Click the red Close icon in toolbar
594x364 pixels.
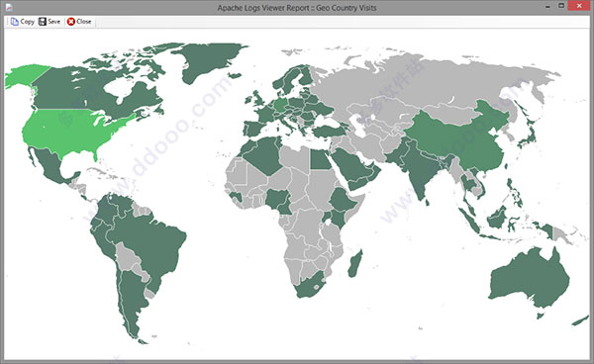[71, 22]
